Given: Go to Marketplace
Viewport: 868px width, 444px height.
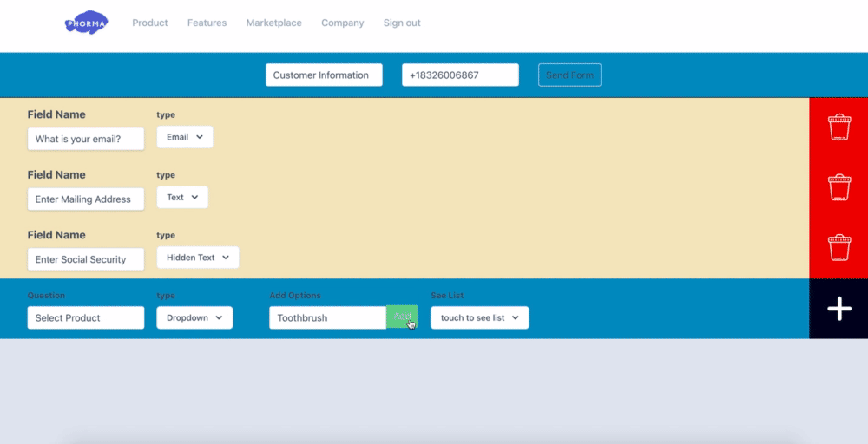Looking at the screenshot, I should [x=274, y=23].
